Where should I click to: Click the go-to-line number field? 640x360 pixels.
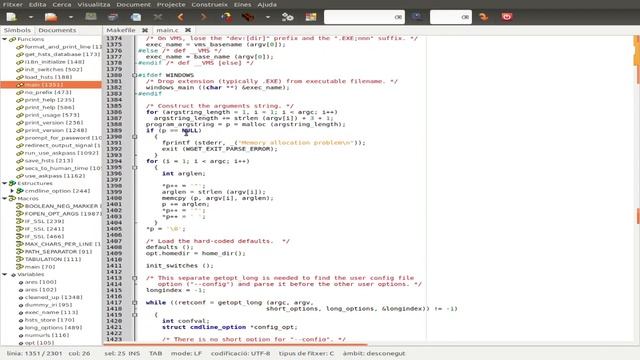(451, 17)
